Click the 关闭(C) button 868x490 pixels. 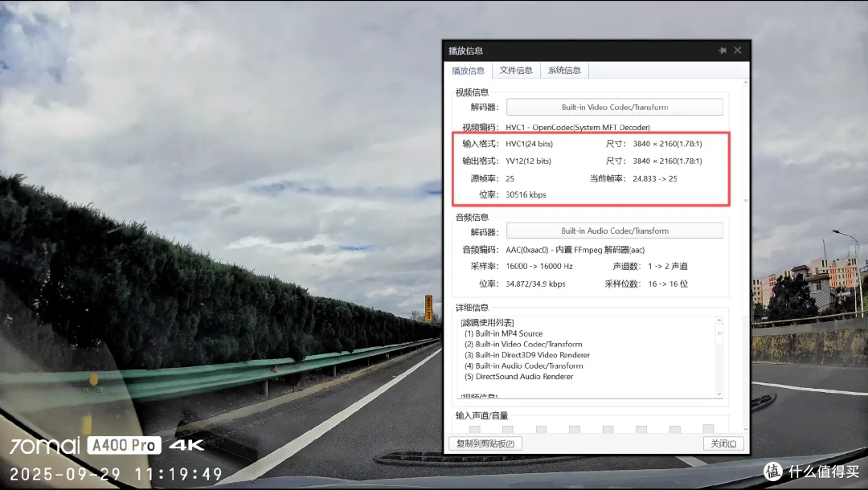(723, 443)
